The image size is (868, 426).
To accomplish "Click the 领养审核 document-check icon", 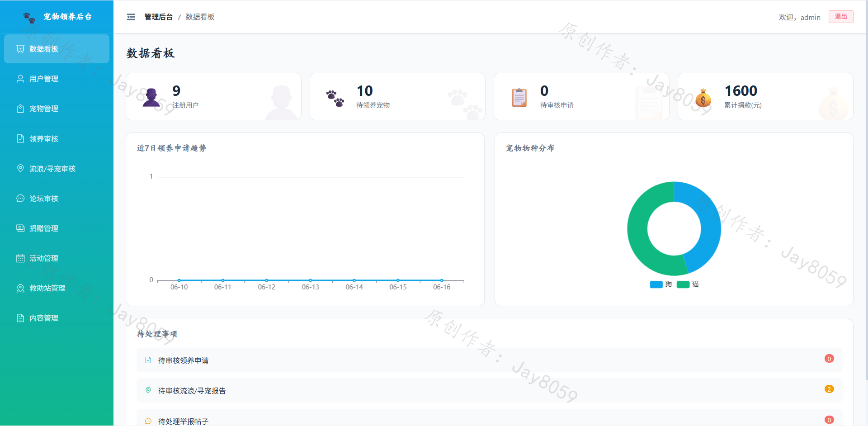I will 20,138.
